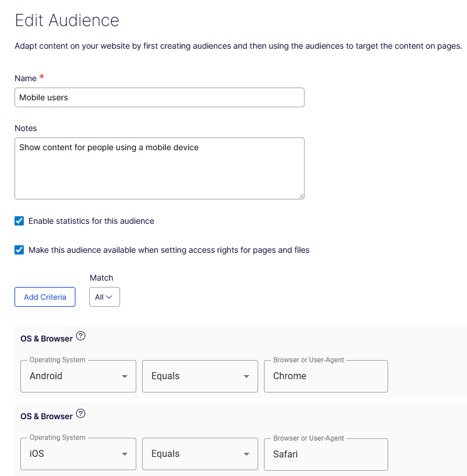
Task: Click the chevron in the Match selector
Action: tap(109, 297)
